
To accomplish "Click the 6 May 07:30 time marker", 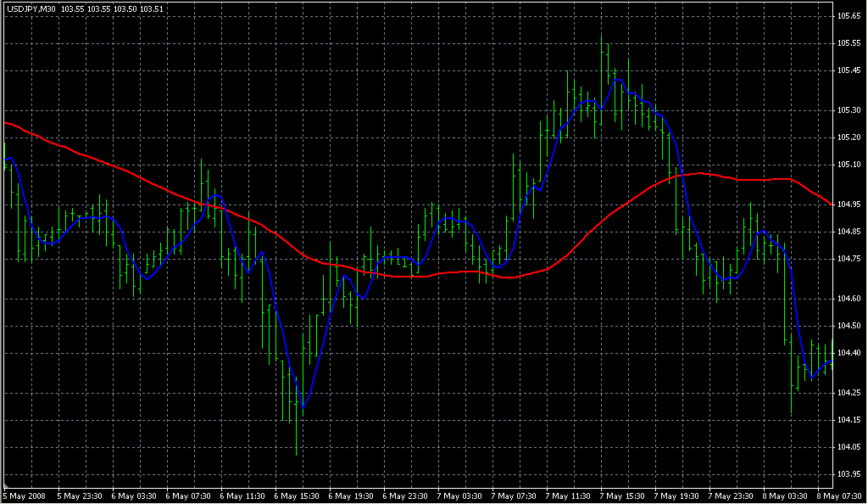I will pyautogui.click(x=189, y=496).
